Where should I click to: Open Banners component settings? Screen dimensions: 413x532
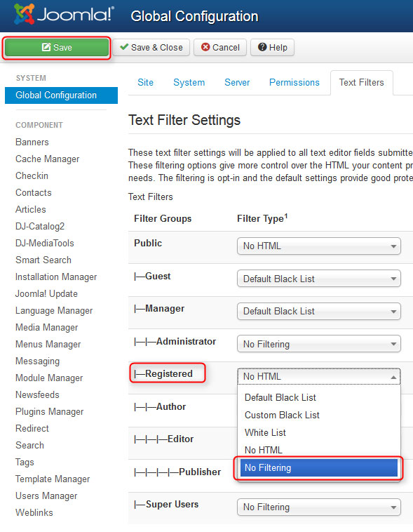32,142
